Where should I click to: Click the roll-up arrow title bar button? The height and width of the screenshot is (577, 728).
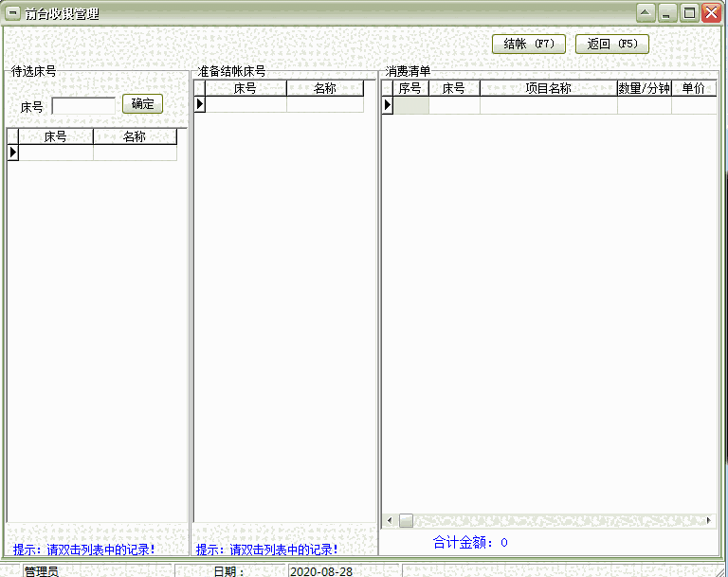click(x=646, y=12)
